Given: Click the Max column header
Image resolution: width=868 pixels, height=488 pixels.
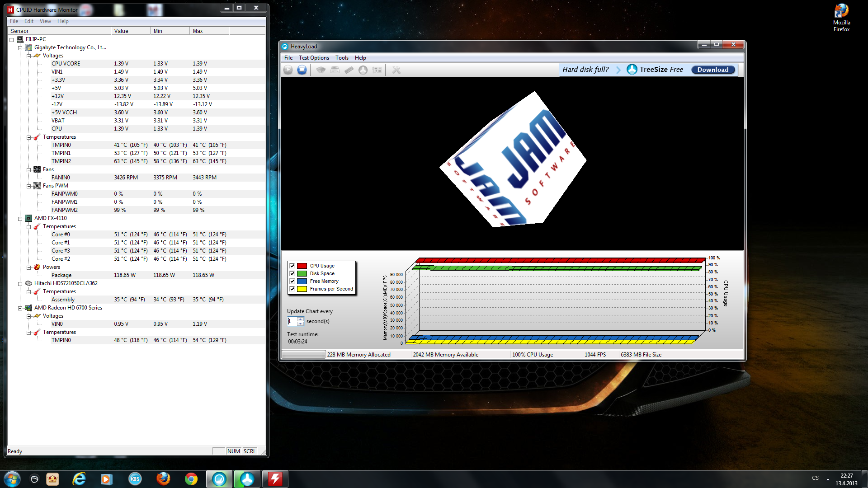Looking at the screenshot, I should pyautogui.click(x=209, y=31).
